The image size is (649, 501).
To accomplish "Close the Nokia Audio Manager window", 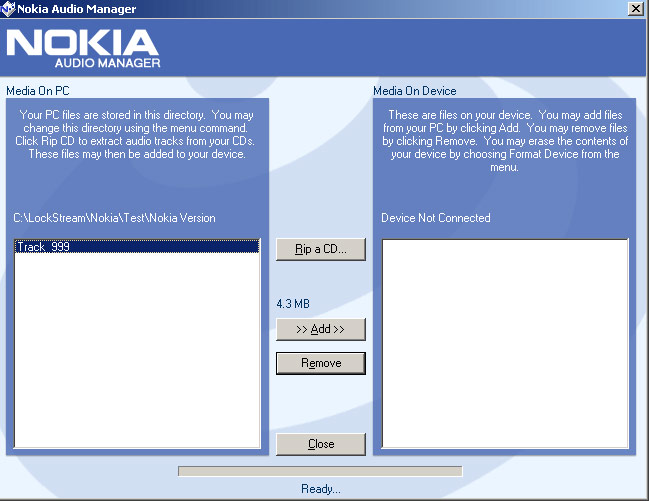I will [635, 8].
